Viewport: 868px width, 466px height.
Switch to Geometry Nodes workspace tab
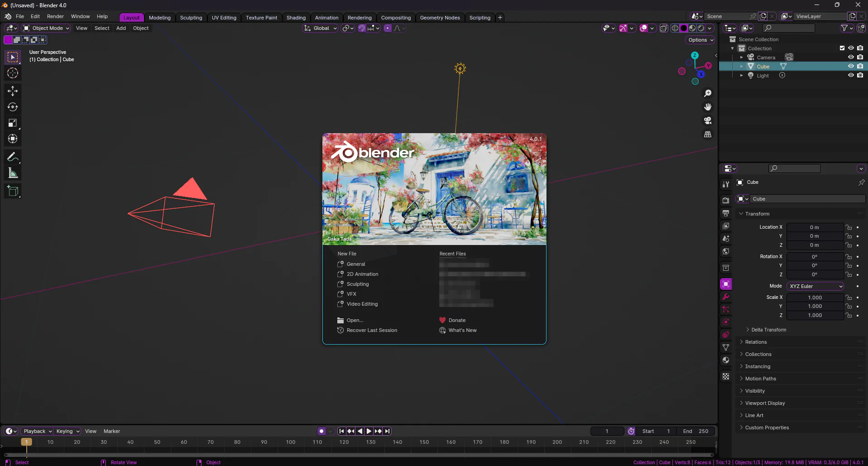tap(440, 18)
